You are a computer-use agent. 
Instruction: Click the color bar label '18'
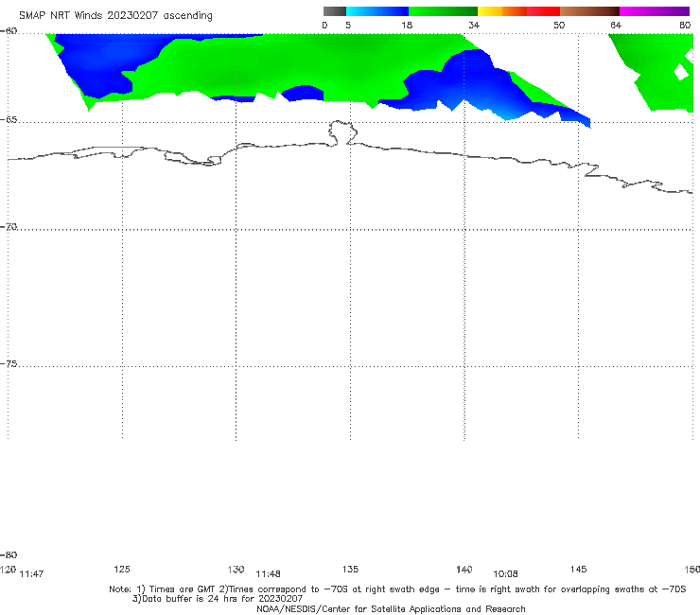[407, 26]
